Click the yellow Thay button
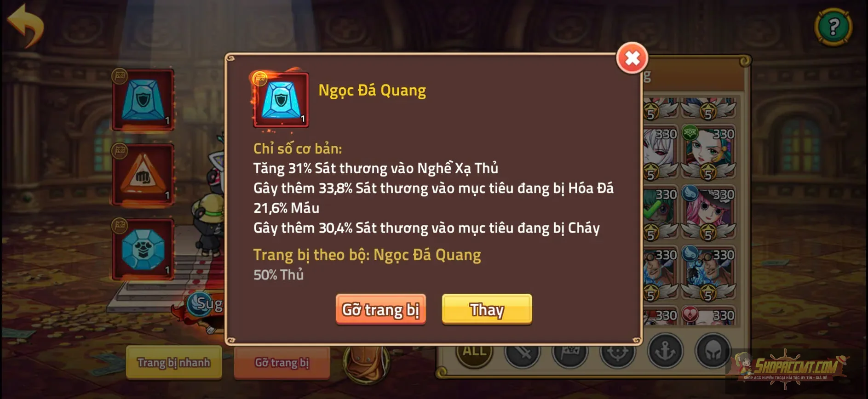 pos(487,309)
